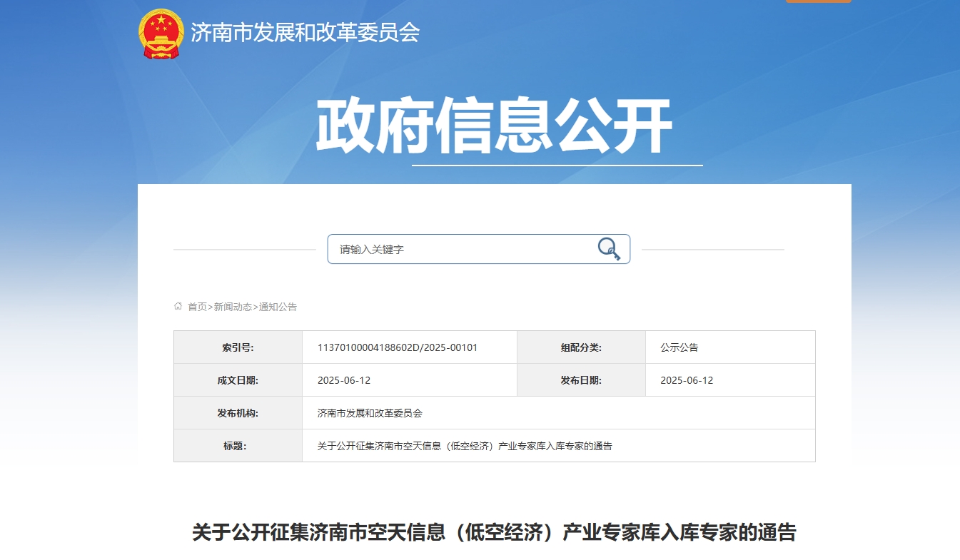
Task: Focus the keyword search input field
Action: click(460, 249)
